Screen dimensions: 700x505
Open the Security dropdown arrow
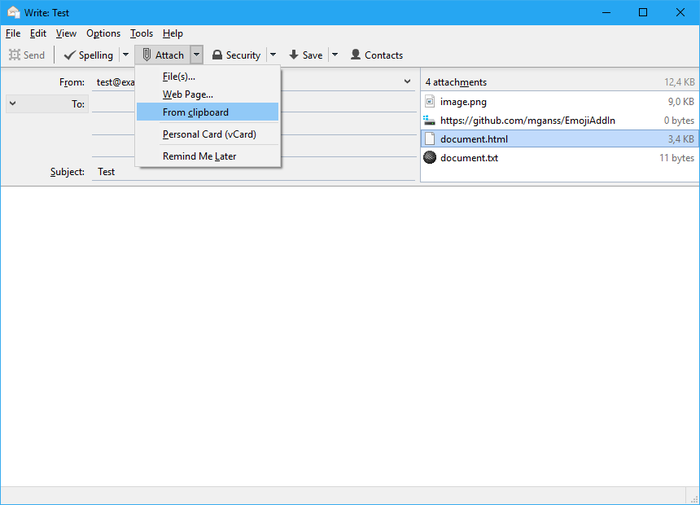[x=273, y=55]
